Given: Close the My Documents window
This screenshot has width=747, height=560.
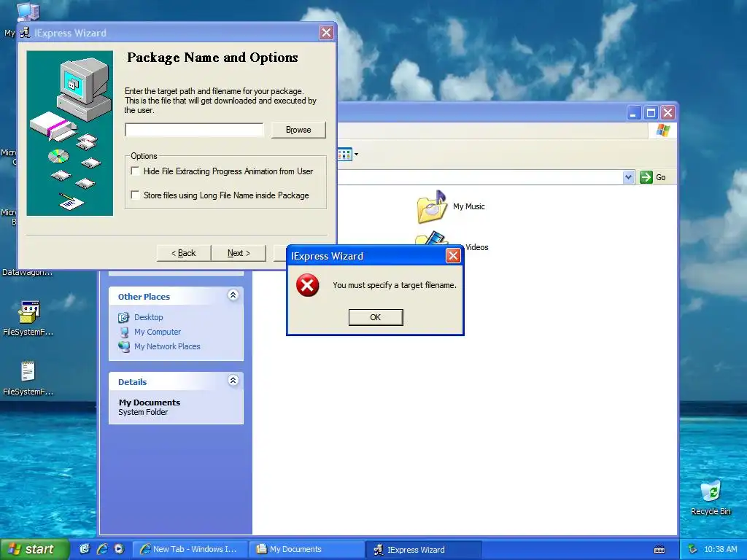Looking at the screenshot, I should tap(668, 113).
